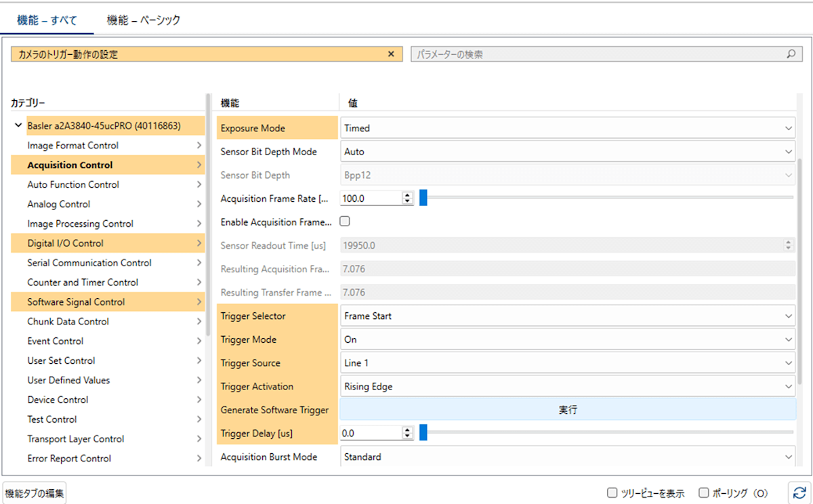Expand Software Signal Control chevron
Viewport: 813px width, 504px height.
coord(199,302)
